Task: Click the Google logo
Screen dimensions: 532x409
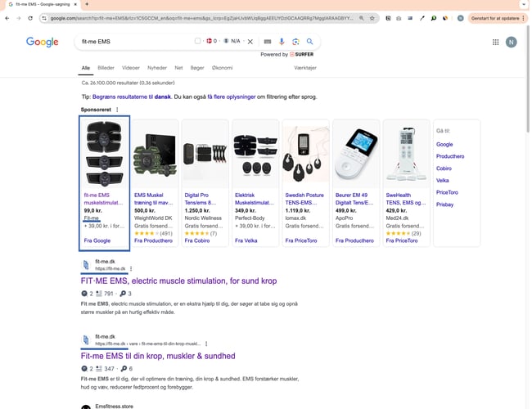Action: click(42, 42)
